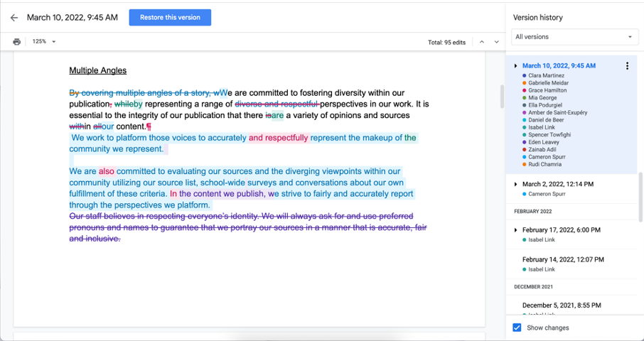This screenshot has width=644, height=341.
Task: Expand March 2, 2022, 12:14 PM version
Action: coord(516,184)
